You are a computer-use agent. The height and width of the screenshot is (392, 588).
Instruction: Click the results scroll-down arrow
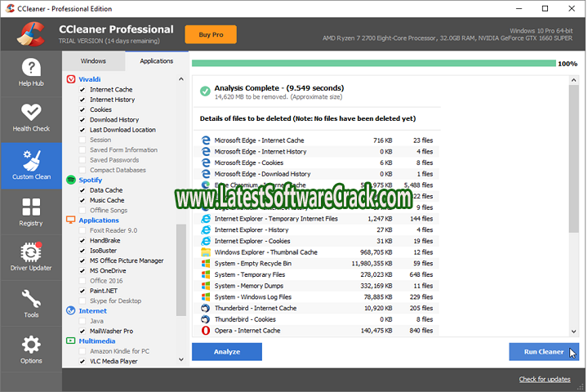pos(573,332)
